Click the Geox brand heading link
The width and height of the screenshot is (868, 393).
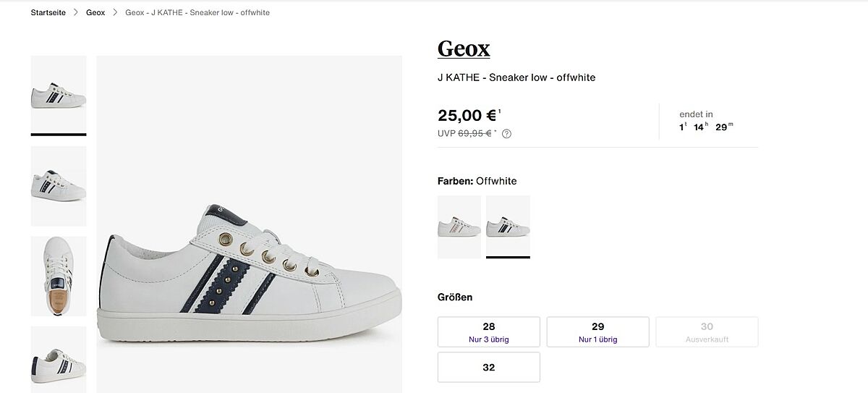(x=464, y=48)
